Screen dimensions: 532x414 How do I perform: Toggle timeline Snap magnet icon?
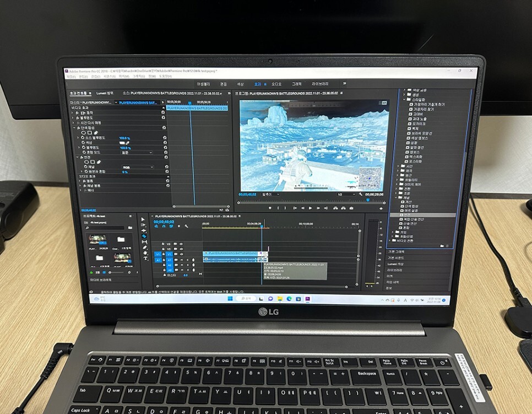coord(164,226)
